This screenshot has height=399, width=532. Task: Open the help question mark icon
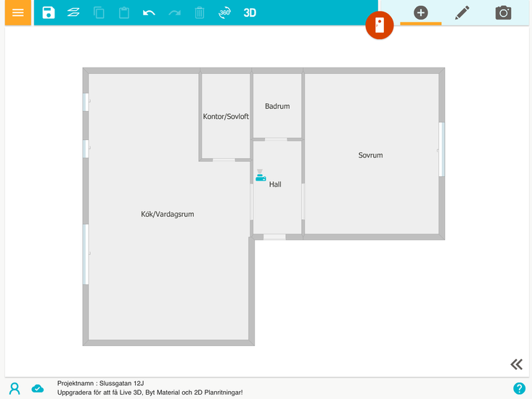[x=519, y=388]
